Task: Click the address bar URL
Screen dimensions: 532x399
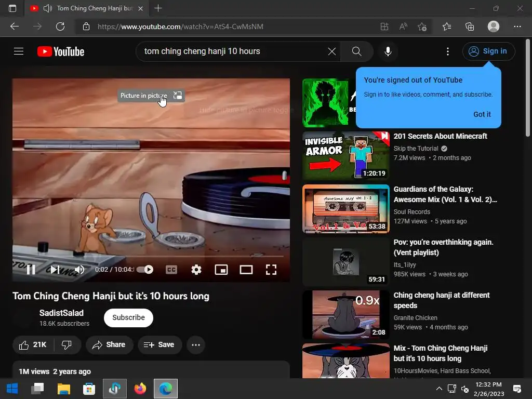Action: click(180, 26)
